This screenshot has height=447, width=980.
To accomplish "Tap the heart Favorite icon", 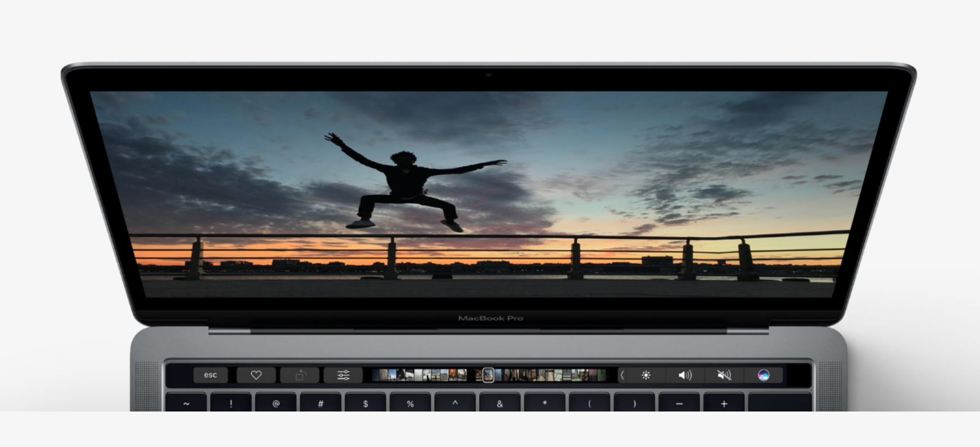I will pyautogui.click(x=256, y=375).
